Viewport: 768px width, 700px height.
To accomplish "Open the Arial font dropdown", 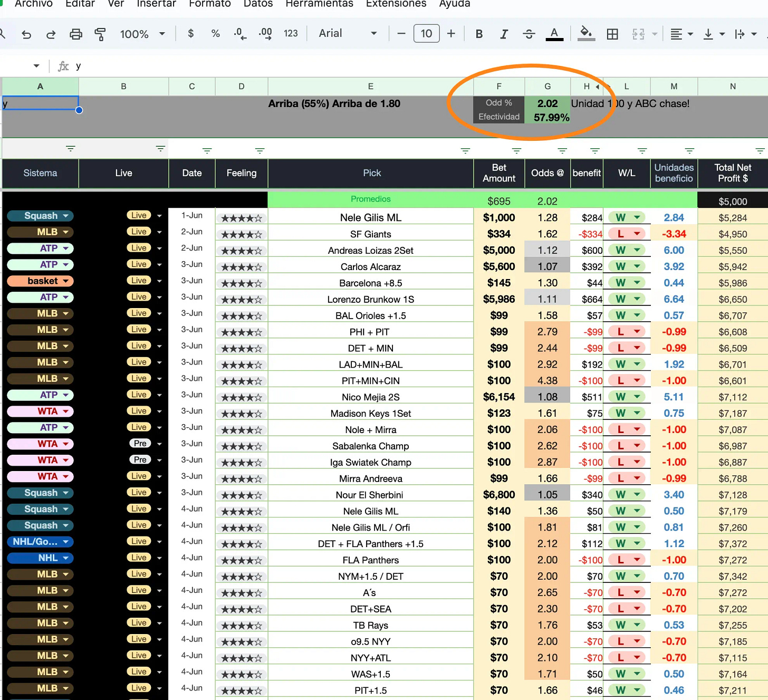I will coord(348,33).
